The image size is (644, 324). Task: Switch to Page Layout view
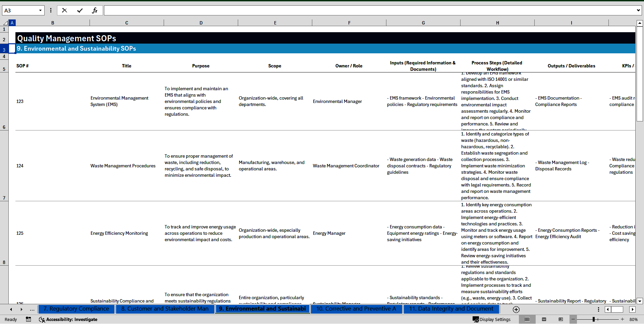544,319
